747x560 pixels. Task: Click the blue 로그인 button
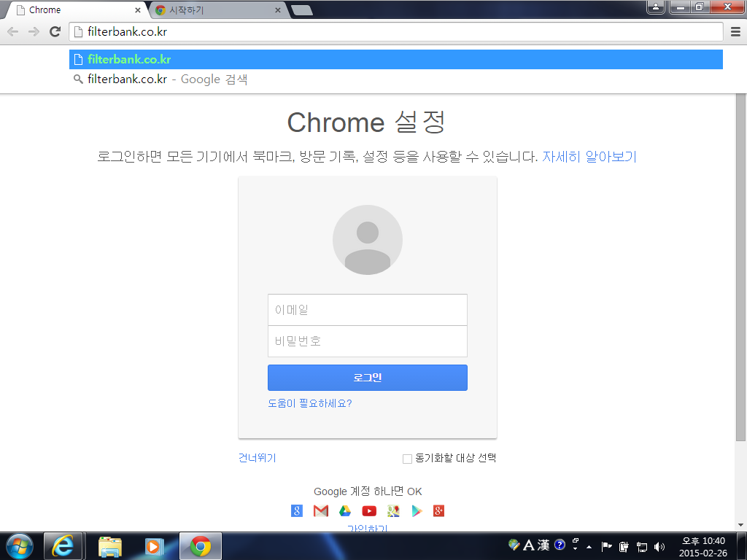[368, 378]
